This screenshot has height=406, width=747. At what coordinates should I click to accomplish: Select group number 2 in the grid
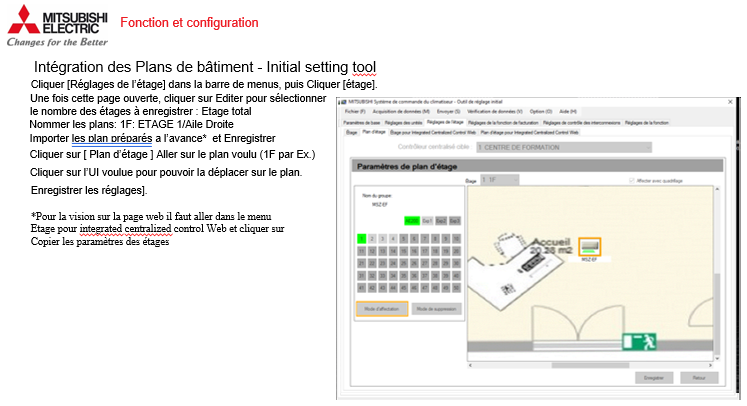click(x=372, y=238)
